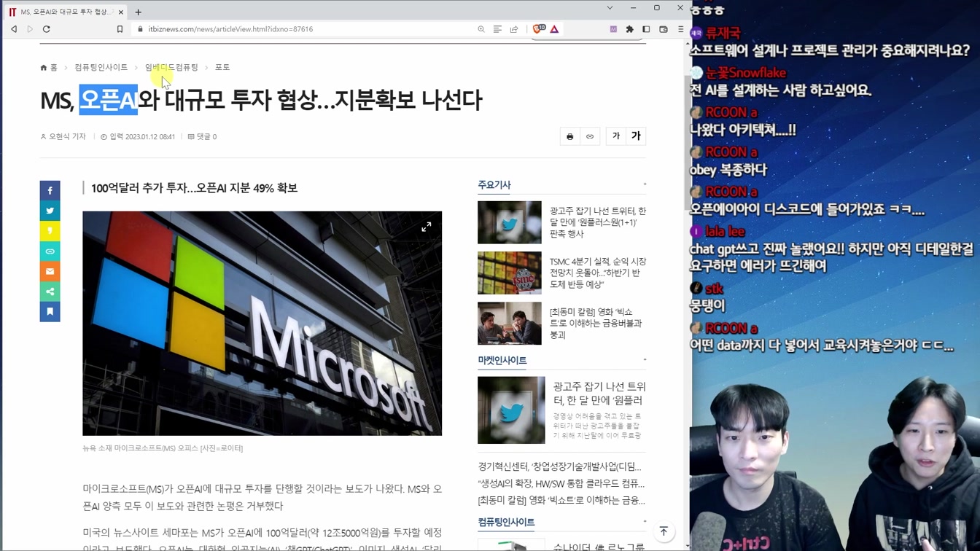Click the share icon in address bar
Image resolution: width=980 pixels, height=551 pixels.
[514, 29]
